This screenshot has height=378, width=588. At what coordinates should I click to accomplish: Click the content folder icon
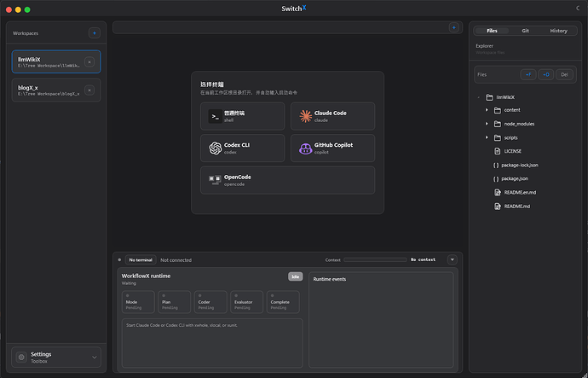pos(498,110)
